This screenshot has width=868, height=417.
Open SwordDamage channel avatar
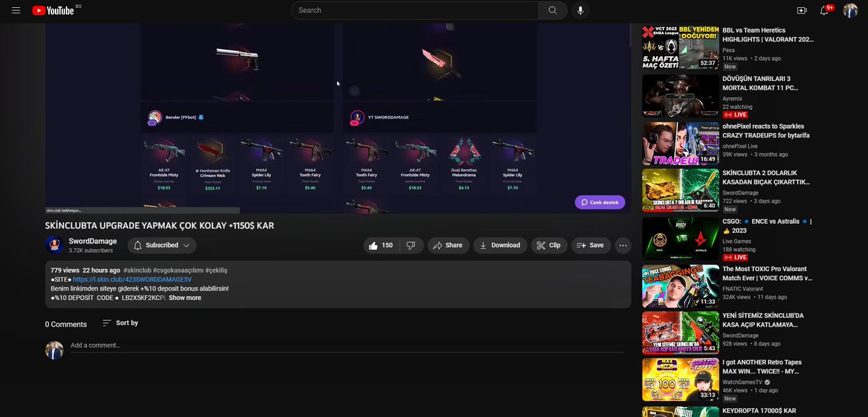click(54, 245)
